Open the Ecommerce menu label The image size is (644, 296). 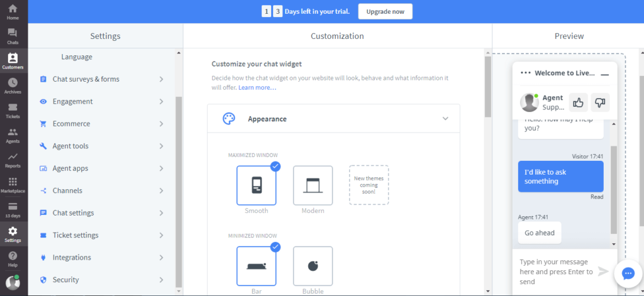[x=71, y=124]
